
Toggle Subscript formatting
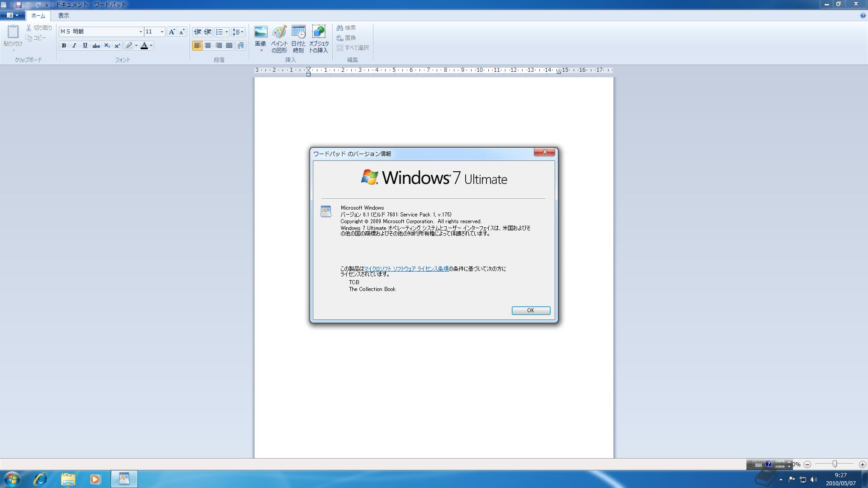pyautogui.click(x=107, y=46)
